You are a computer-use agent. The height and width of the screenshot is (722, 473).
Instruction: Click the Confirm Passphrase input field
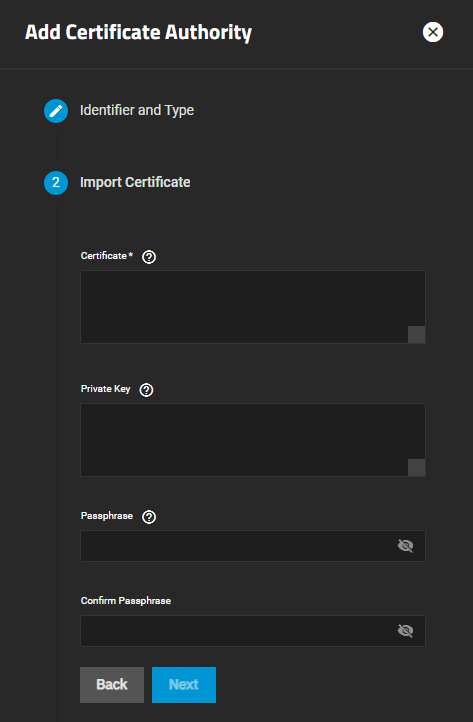[x=253, y=630]
